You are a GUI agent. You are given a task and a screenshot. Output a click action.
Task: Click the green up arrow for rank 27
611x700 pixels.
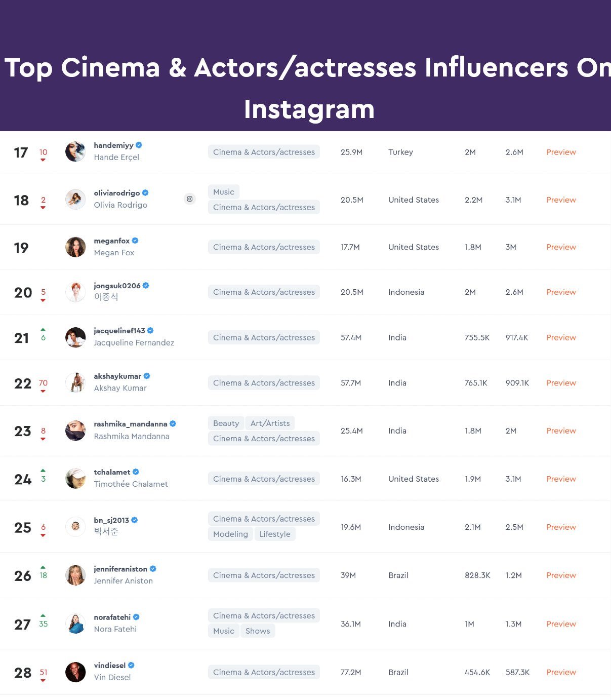[43, 616]
